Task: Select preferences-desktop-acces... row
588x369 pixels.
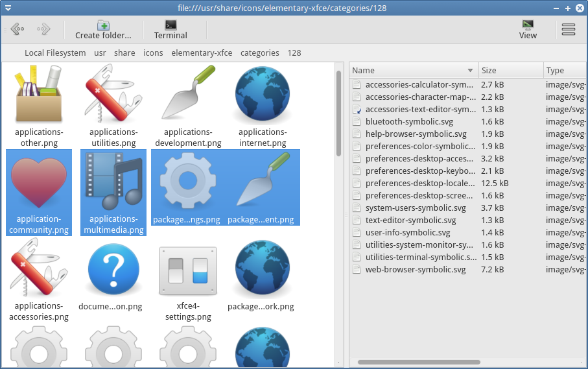Action: pos(468,159)
